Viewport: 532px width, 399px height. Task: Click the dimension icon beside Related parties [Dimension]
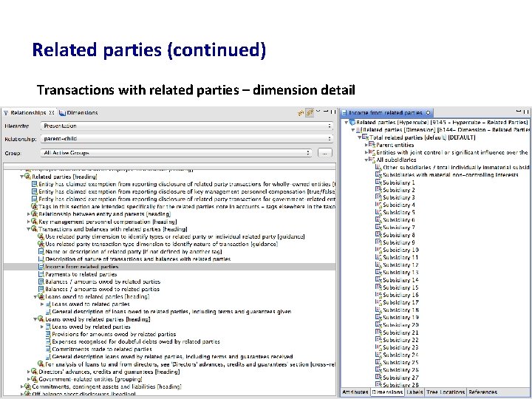click(359, 130)
